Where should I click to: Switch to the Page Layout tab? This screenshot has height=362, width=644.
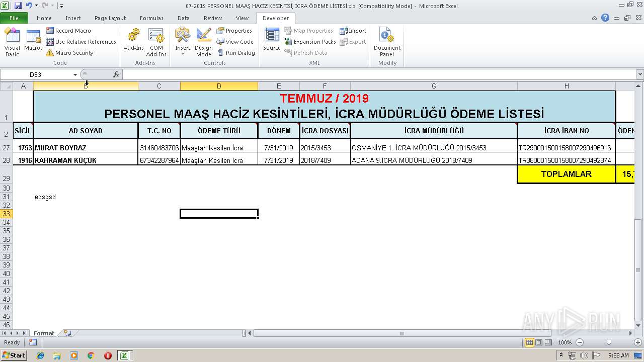point(110,18)
